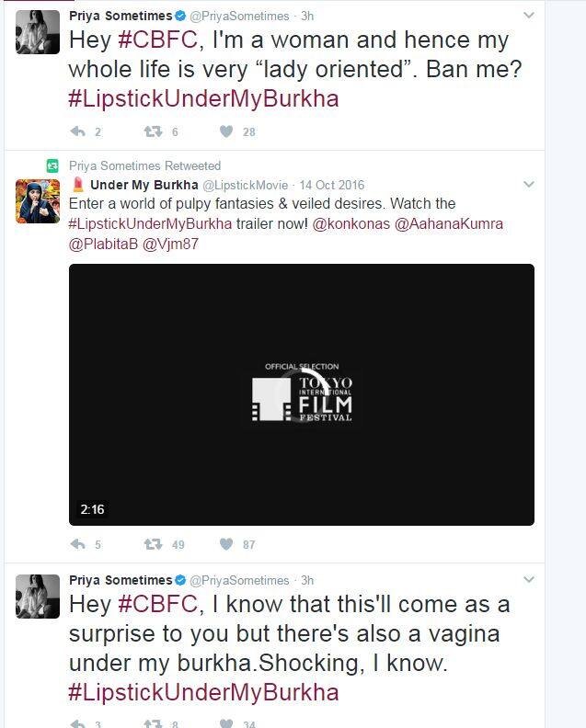
Task: Click the #CBFC hashtag in first tweet
Action: pos(158,40)
